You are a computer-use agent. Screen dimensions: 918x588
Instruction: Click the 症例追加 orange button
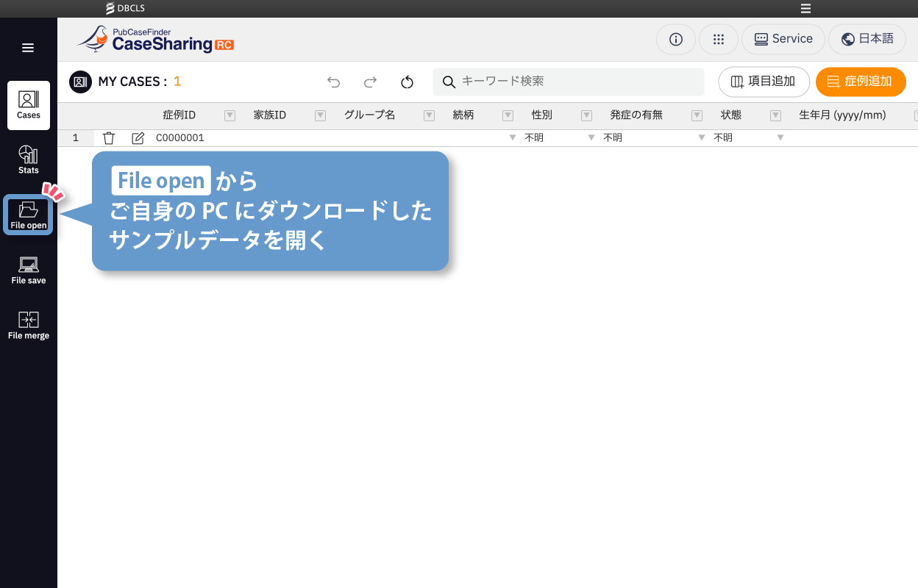point(860,82)
